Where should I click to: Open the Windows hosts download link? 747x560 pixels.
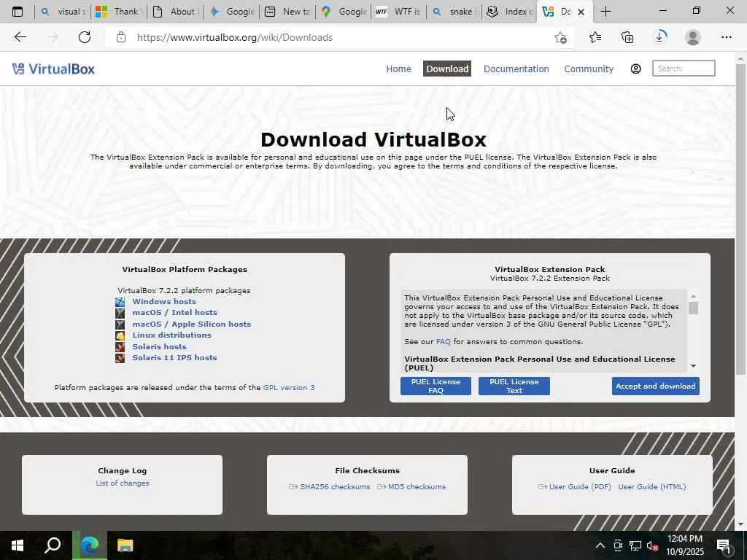coord(164,301)
